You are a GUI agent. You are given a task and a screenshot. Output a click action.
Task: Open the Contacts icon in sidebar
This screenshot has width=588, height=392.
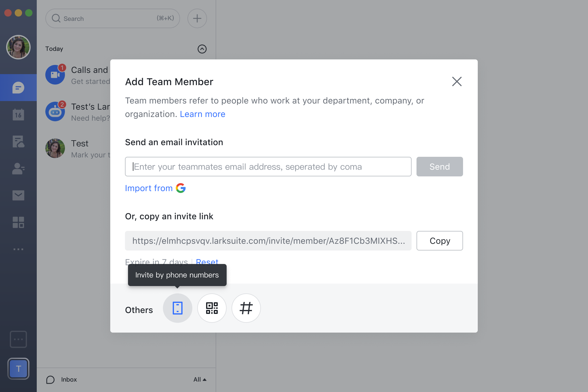[18, 168]
